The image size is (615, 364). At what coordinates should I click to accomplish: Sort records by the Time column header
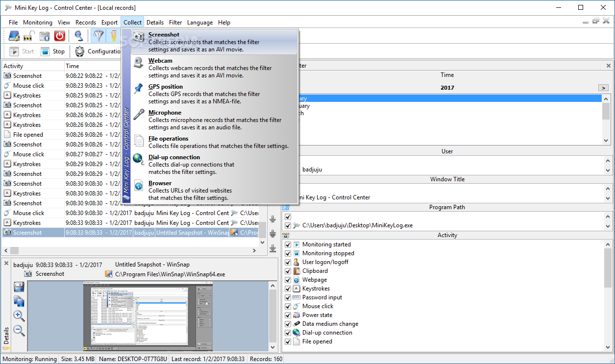pyautogui.click(x=93, y=66)
